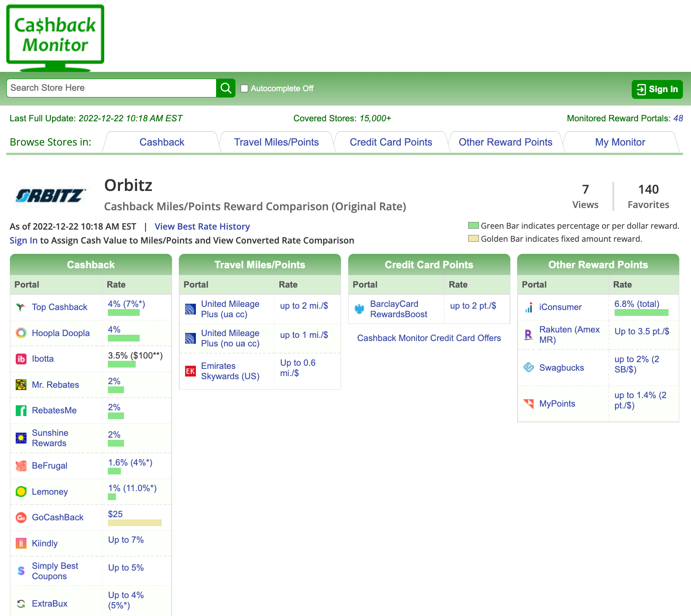Click the Emirates Skywards red icon

[x=190, y=371]
